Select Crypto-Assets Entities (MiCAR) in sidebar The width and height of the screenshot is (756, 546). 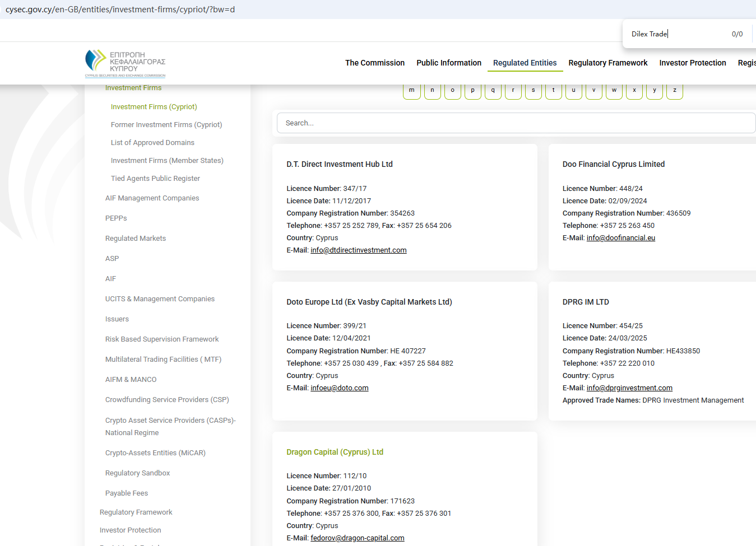(x=155, y=453)
